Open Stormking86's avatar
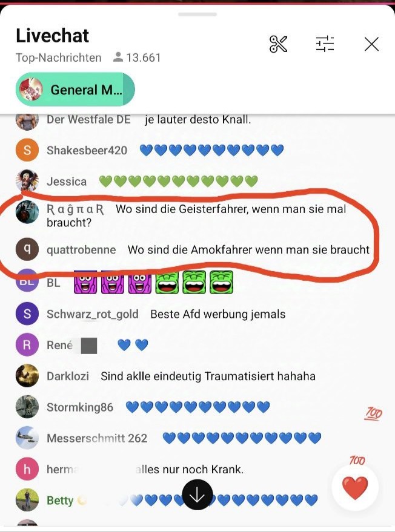 click(x=27, y=407)
